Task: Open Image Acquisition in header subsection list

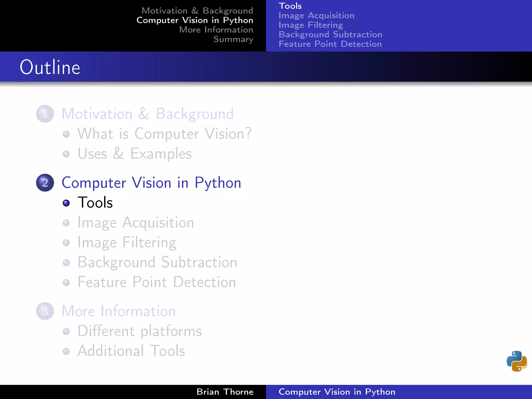Action: 316,15
